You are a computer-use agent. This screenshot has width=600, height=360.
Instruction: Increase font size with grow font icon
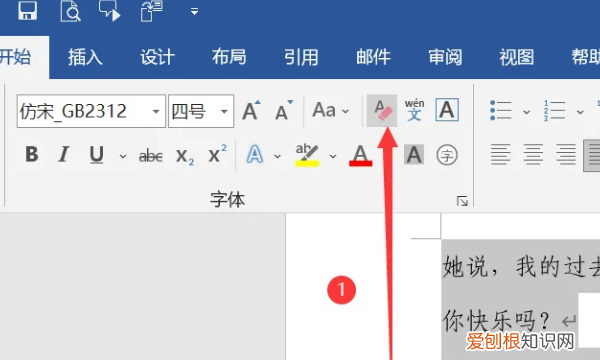pyautogui.click(x=251, y=111)
